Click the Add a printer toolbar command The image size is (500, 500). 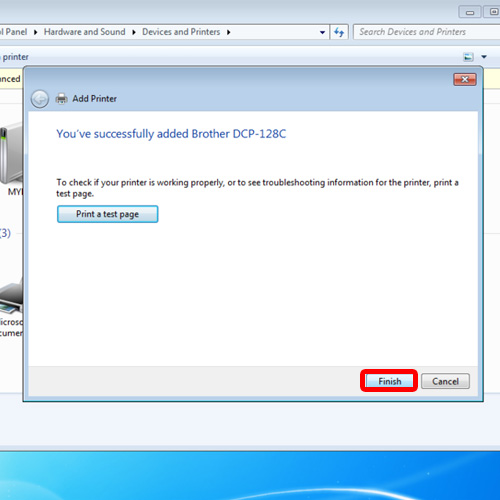[x=14, y=57]
